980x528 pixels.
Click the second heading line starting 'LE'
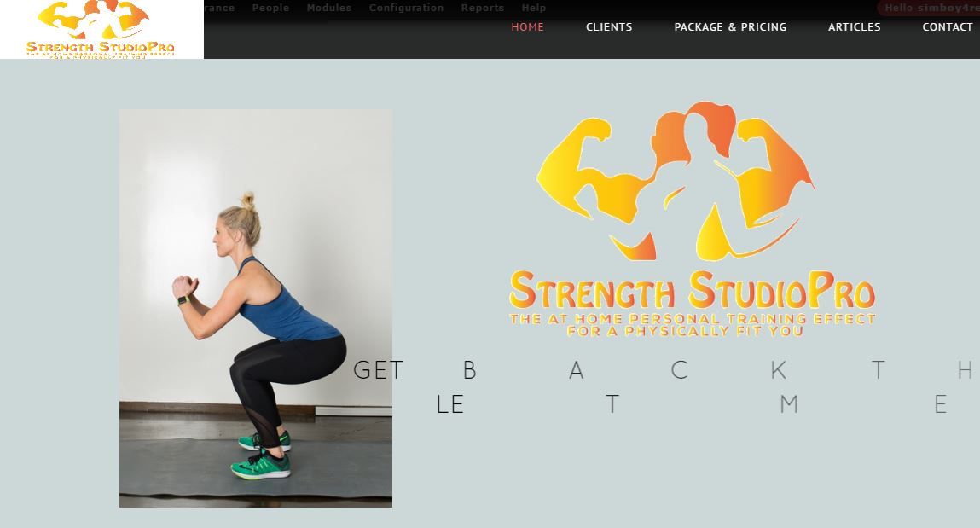[692, 404]
